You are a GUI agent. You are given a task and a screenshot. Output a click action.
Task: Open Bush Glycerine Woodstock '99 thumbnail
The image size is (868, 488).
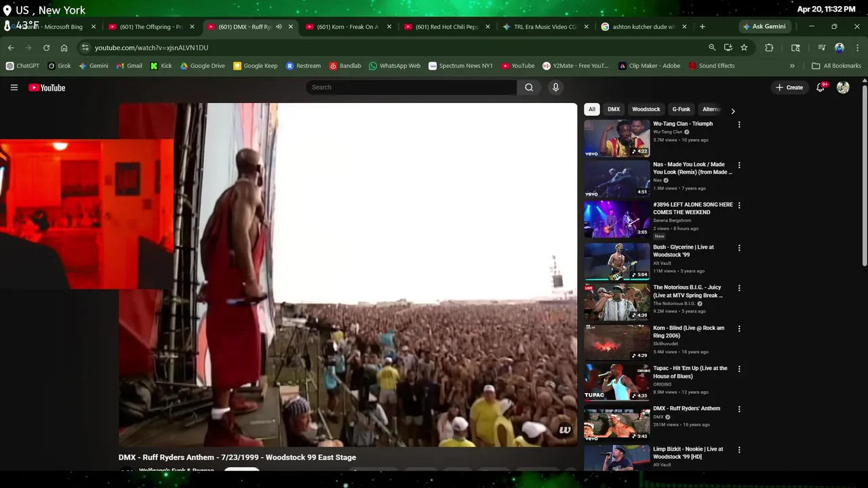point(617,262)
